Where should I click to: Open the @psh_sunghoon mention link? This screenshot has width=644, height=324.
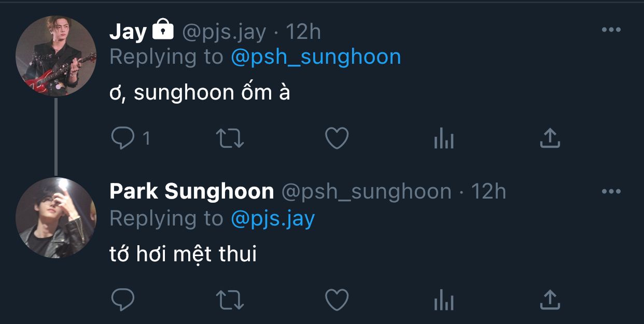tap(316, 57)
